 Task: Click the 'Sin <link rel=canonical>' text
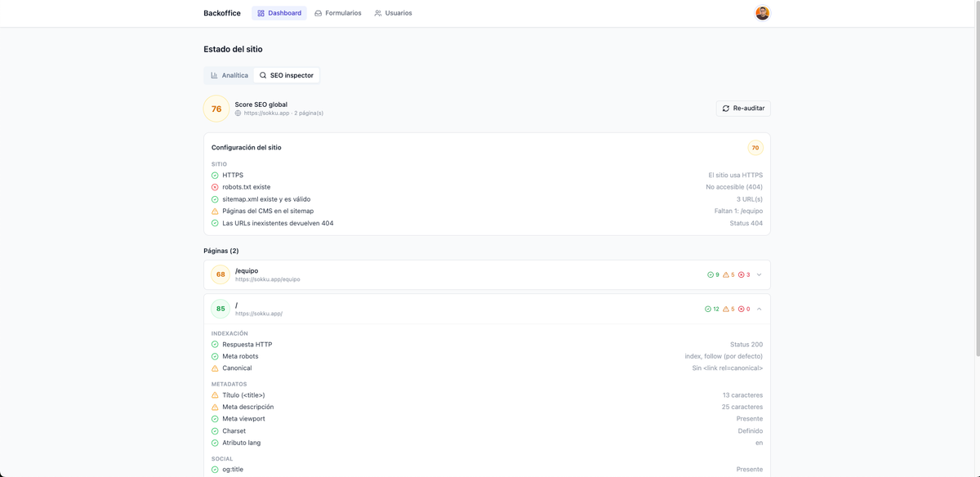[728, 368]
